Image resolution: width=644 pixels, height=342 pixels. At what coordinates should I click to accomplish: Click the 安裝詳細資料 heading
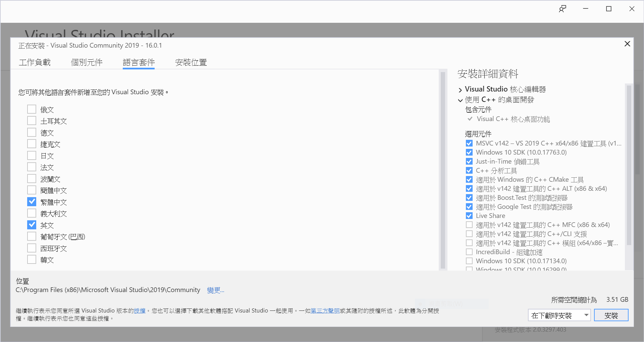[488, 74]
